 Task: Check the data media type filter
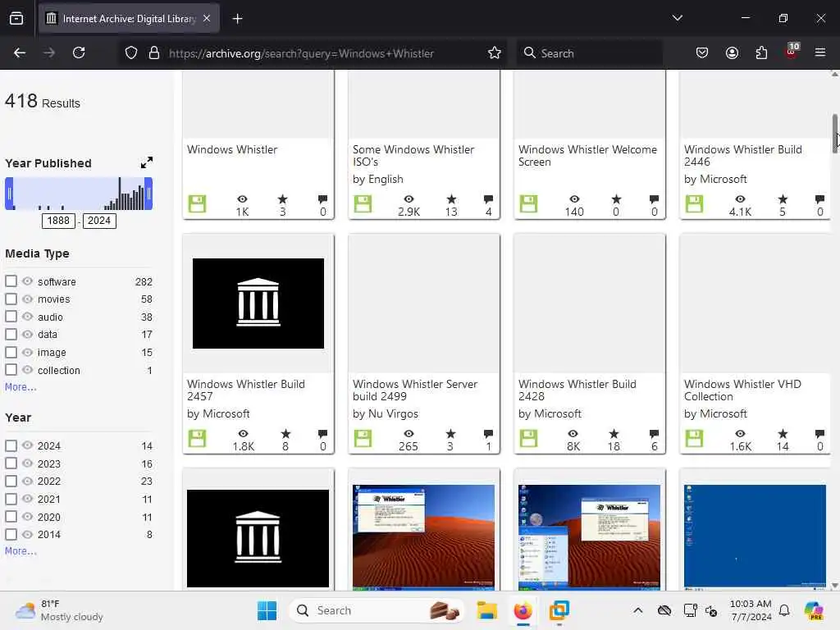coord(11,335)
